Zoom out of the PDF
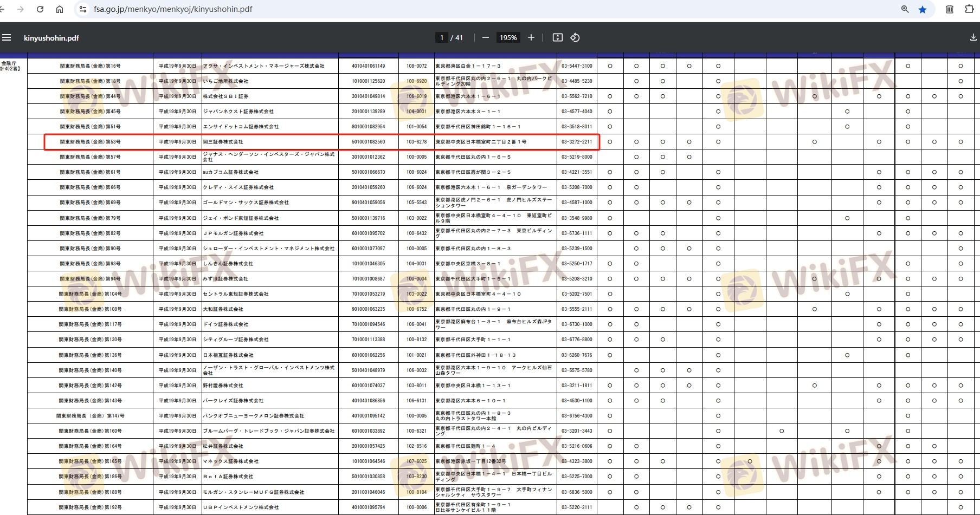 click(x=485, y=37)
